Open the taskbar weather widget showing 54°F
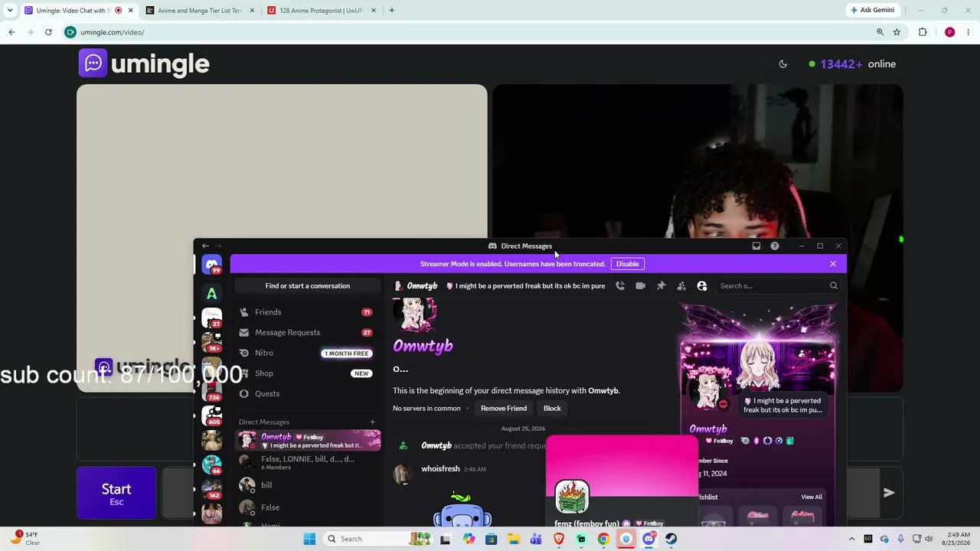The height and width of the screenshot is (551, 980). 24,539
